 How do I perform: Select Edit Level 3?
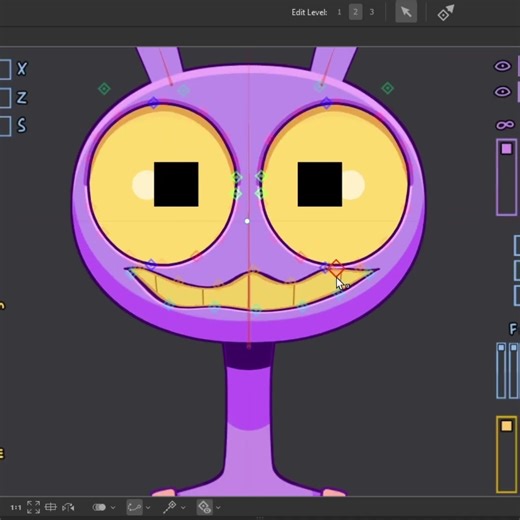point(372,12)
